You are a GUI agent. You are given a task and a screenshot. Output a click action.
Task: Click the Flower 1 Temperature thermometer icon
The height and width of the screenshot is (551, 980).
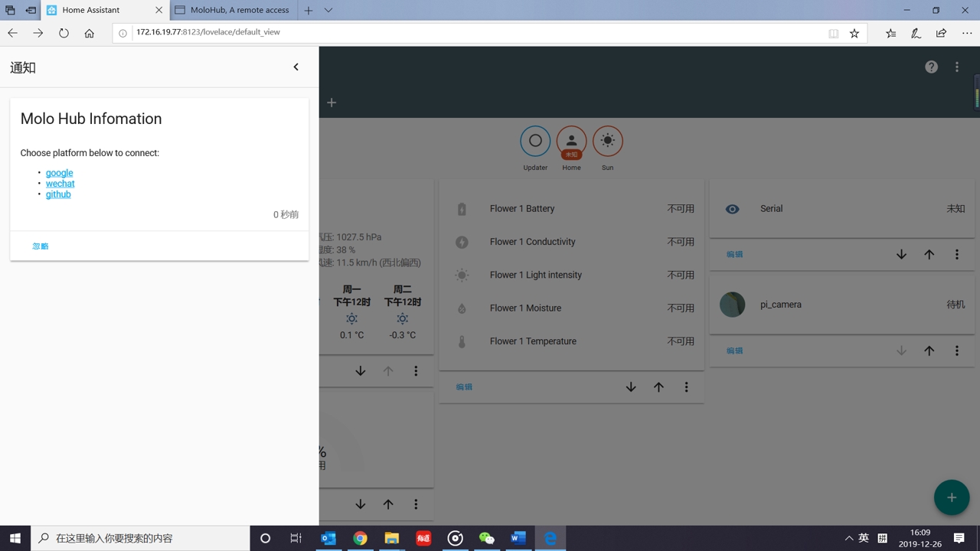click(x=462, y=341)
